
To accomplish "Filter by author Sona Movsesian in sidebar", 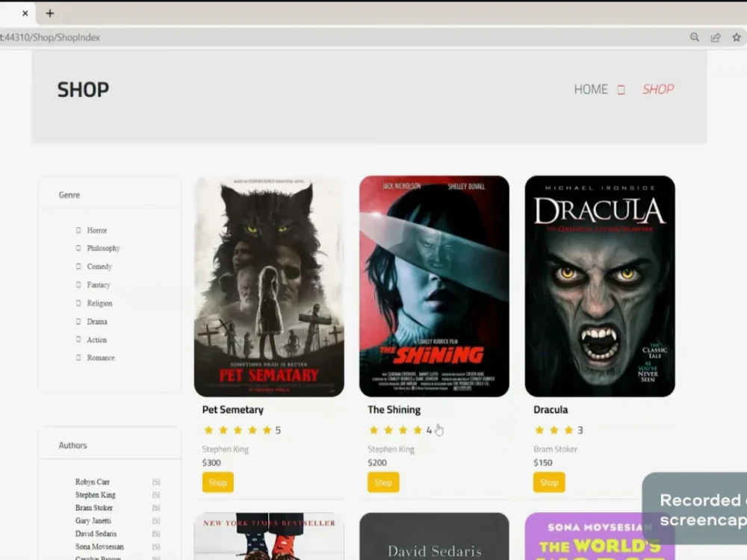I will pyautogui.click(x=99, y=547).
